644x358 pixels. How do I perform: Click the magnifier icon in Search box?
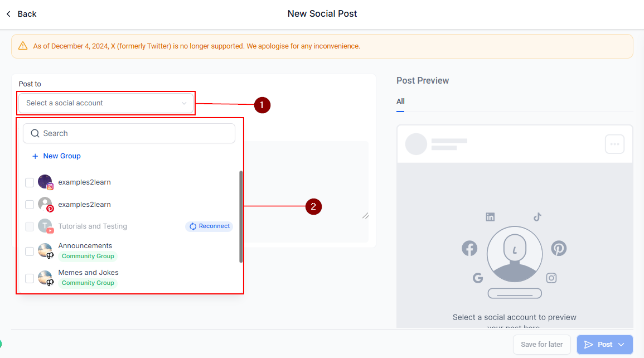(35, 133)
